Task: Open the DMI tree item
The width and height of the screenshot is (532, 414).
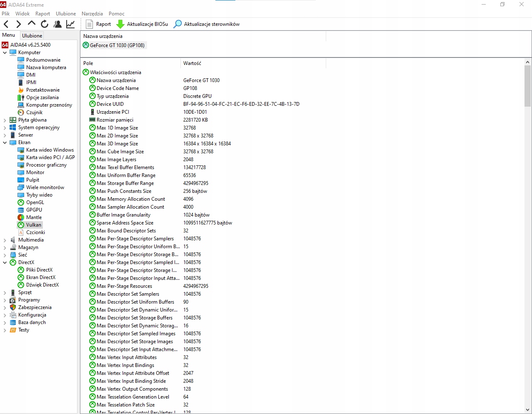Action: (27, 75)
